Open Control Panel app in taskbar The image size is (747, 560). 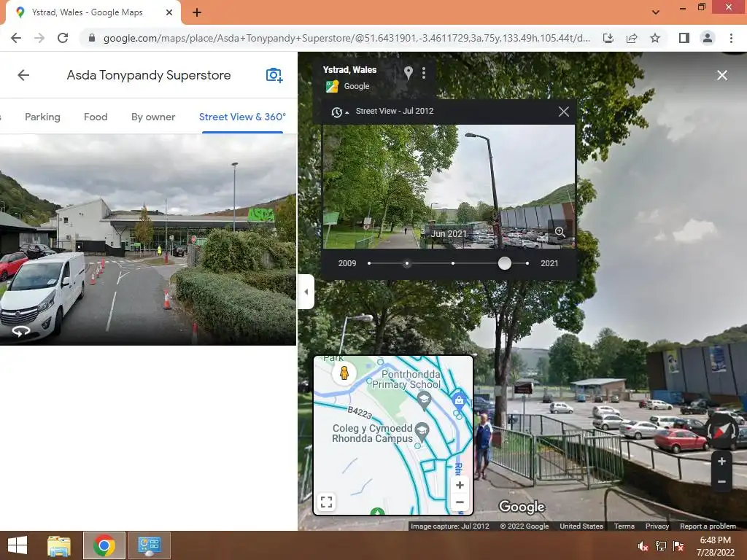click(149, 545)
